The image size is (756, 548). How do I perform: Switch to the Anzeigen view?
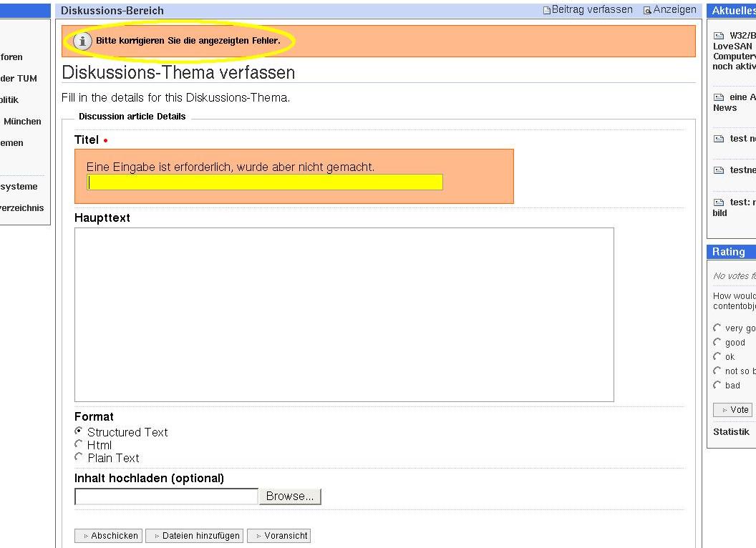(x=674, y=10)
